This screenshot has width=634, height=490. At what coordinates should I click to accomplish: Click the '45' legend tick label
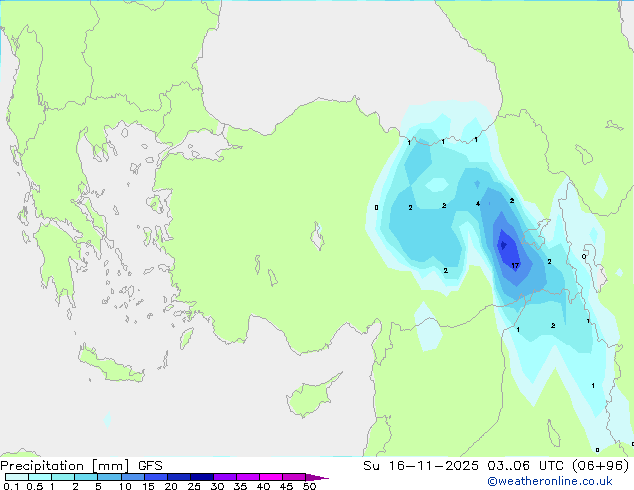tap(286, 486)
